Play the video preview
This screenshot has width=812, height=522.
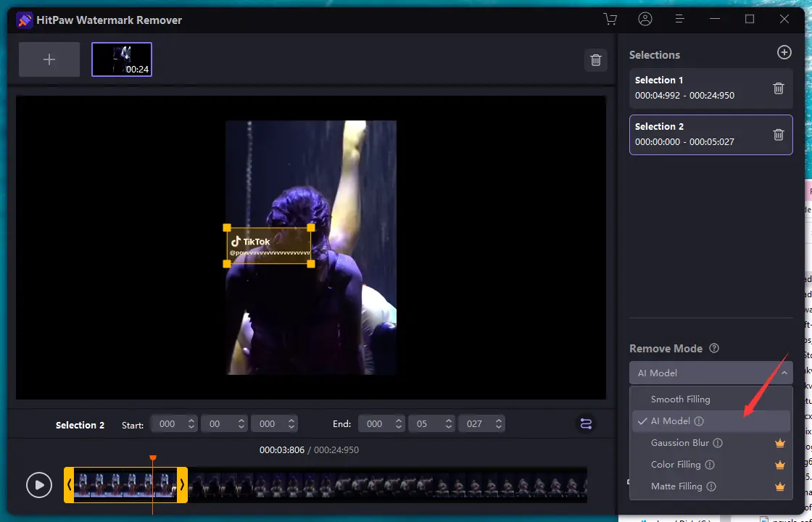39,485
